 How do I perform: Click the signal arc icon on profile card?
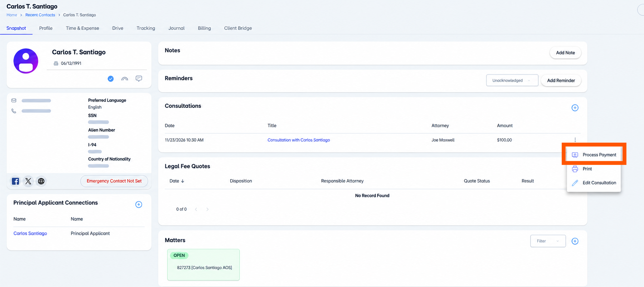(125, 79)
